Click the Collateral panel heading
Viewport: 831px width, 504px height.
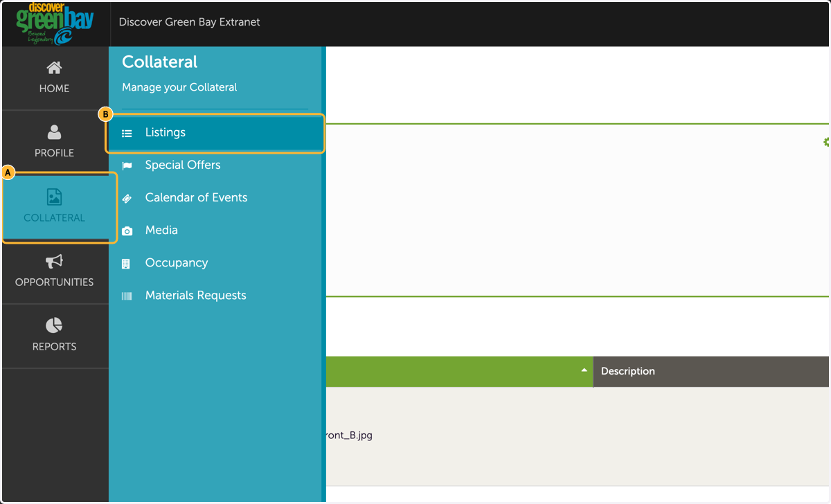click(x=160, y=62)
